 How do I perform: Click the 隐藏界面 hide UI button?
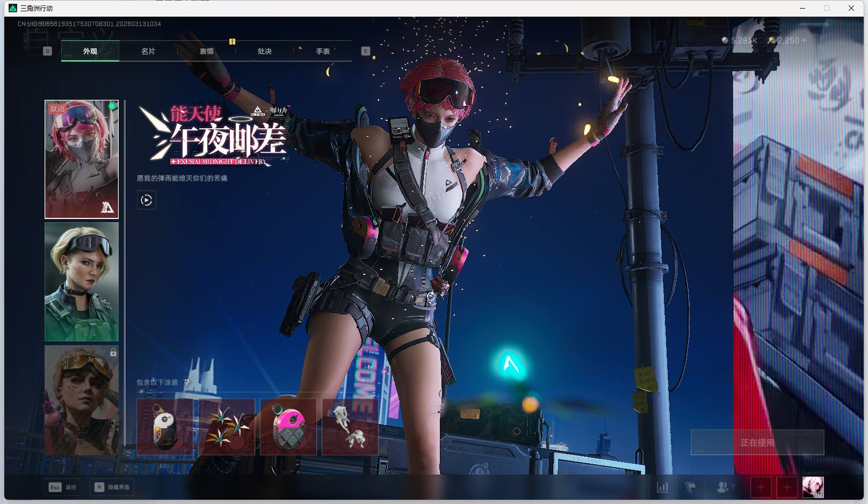112,487
